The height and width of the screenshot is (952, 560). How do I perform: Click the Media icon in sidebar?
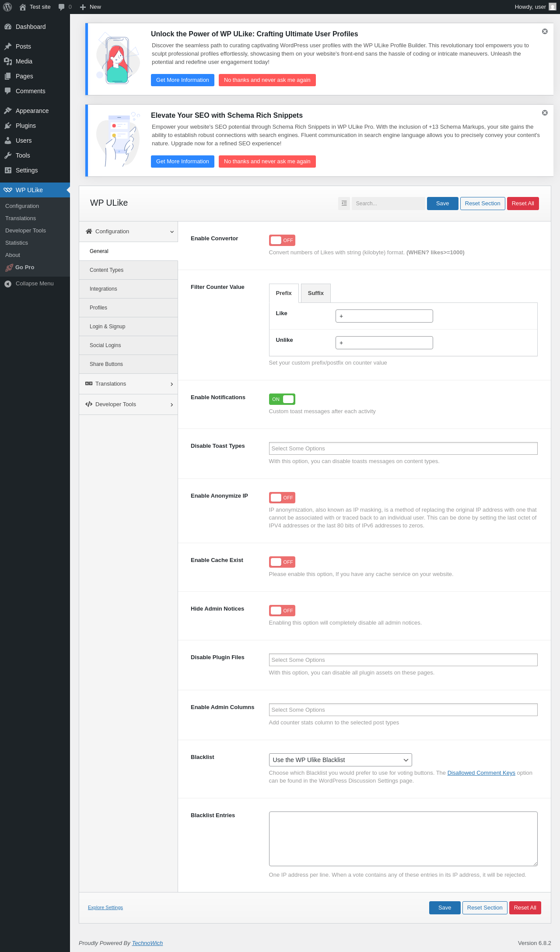8,61
